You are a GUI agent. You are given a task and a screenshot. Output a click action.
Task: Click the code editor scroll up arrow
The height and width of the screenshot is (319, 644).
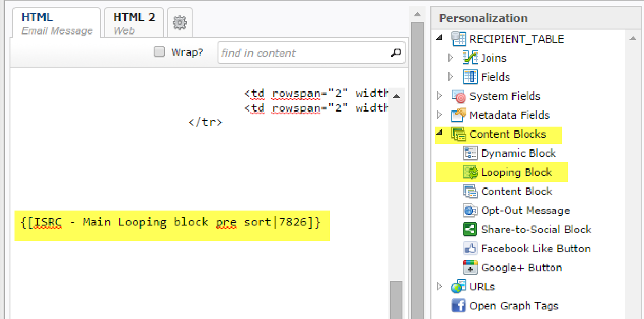point(396,97)
